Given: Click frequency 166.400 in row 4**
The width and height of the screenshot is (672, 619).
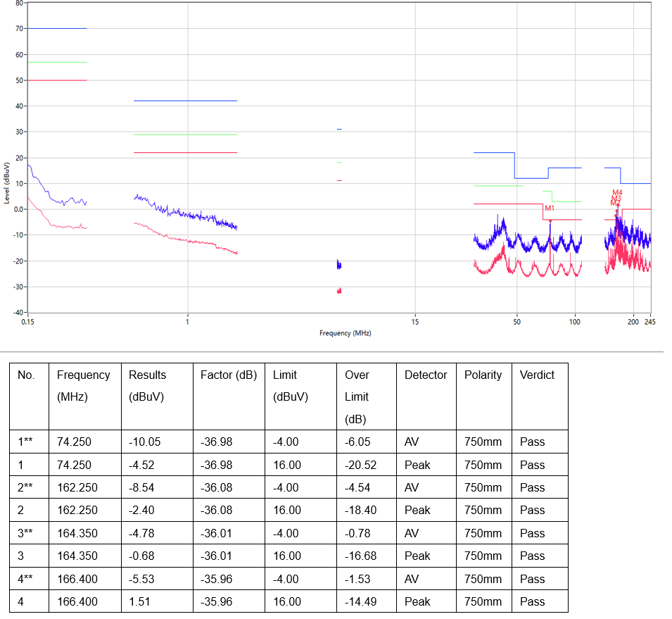Looking at the screenshot, I should (x=77, y=579).
